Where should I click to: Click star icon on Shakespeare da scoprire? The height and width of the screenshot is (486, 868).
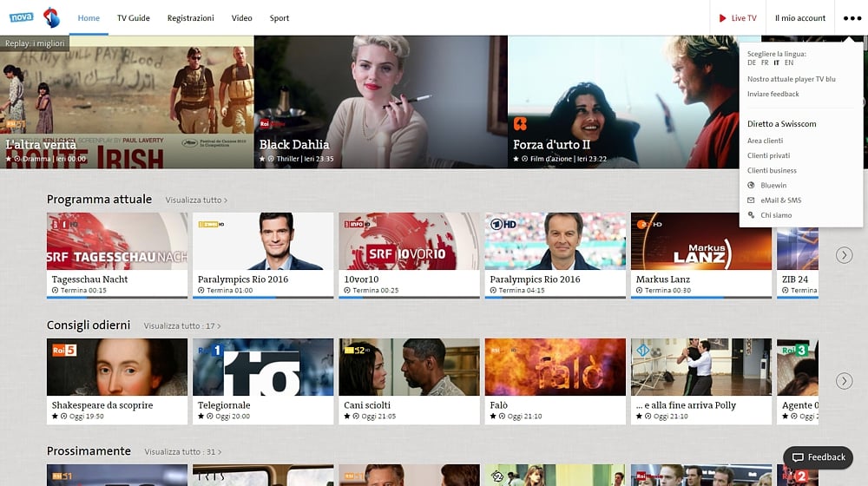[x=55, y=417]
